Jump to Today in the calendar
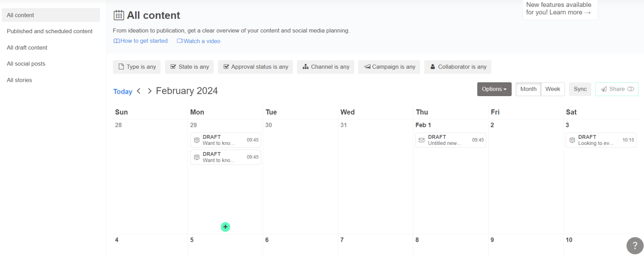This screenshot has width=644, height=257. click(123, 91)
